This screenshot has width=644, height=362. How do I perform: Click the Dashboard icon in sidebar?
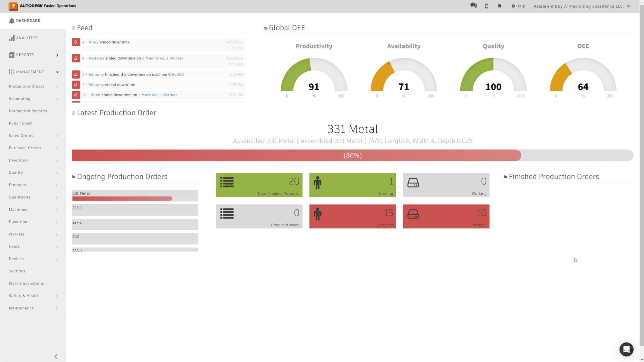tap(12, 21)
